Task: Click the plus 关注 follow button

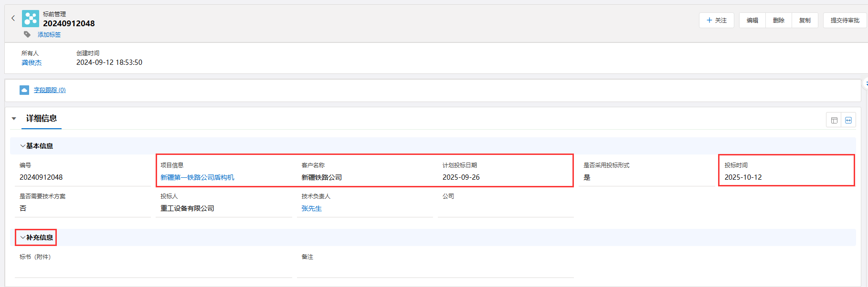Action: pyautogui.click(x=716, y=20)
